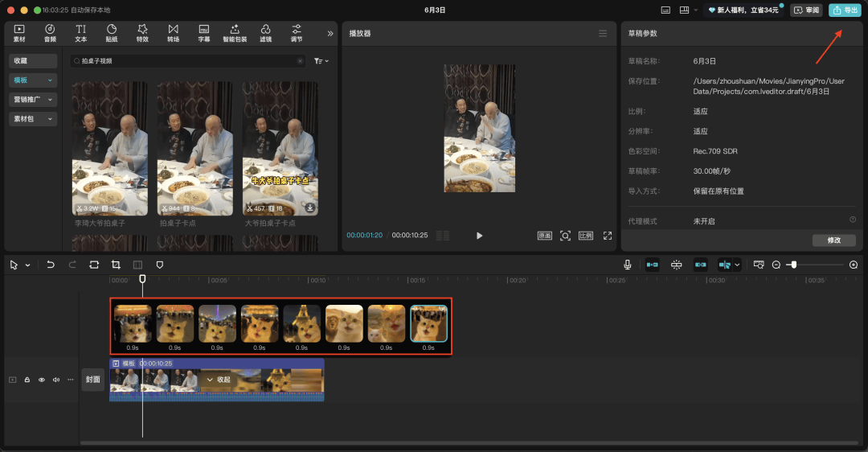This screenshot has height=452, width=868.
Task: Click the 导出 export button
Action: click(x=845, y=10)
